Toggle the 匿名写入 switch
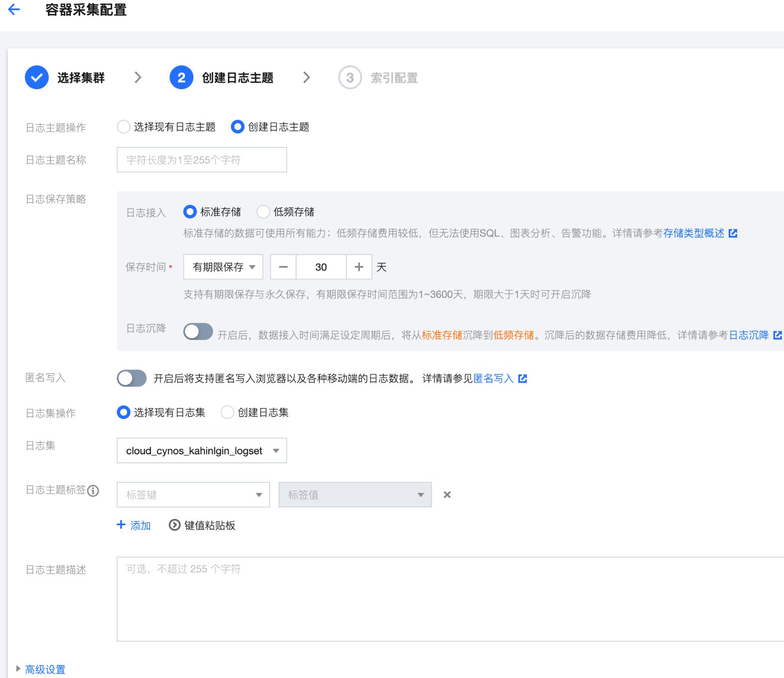Viewport: 784px width, 678px height. tap(132, 378)
